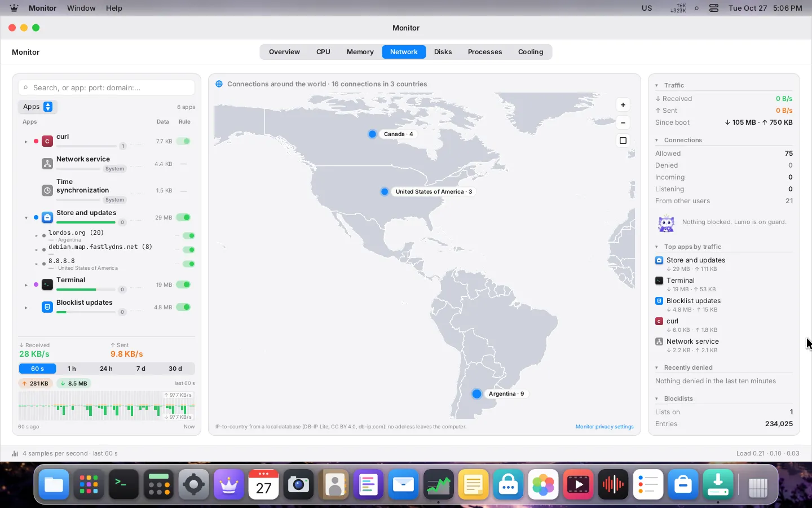Expand the Terminal row
Image resolution: width=812 pixels, height=508 pixels.
click(x=26, y=285)
